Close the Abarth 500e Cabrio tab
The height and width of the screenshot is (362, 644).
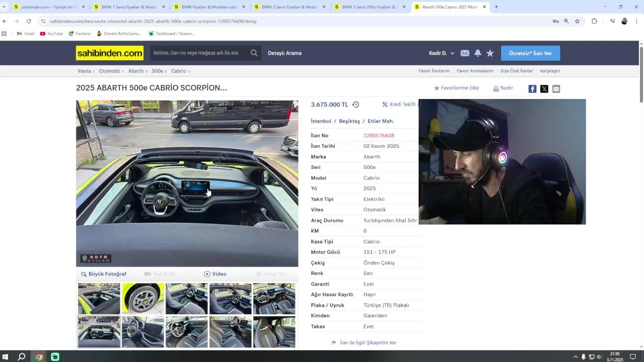[485, 7]
